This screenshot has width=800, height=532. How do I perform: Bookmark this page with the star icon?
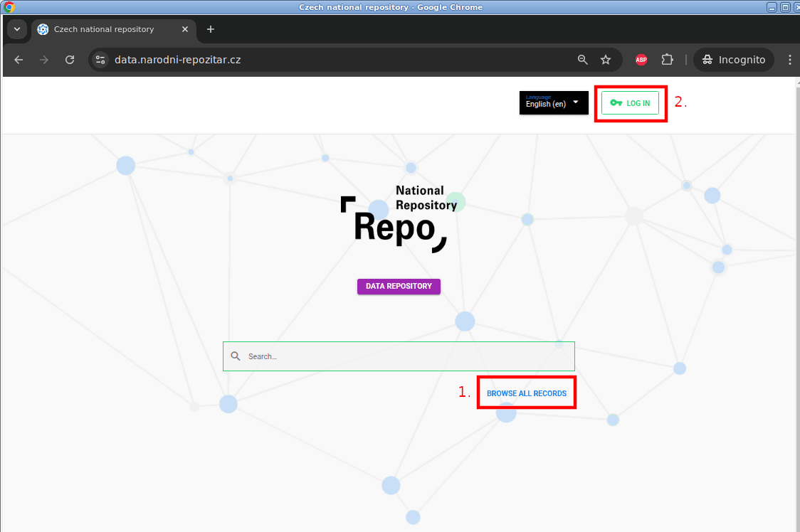606,60
